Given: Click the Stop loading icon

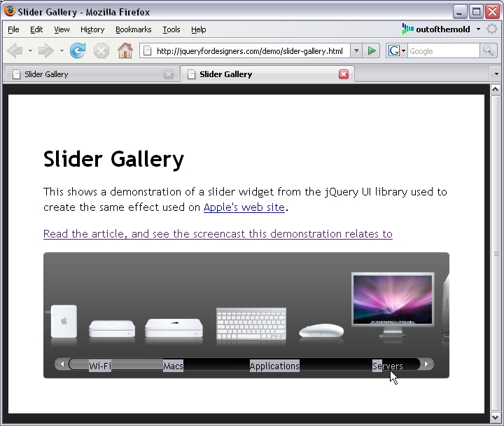Looking at the screenshot, I should (x=101, y=50).
